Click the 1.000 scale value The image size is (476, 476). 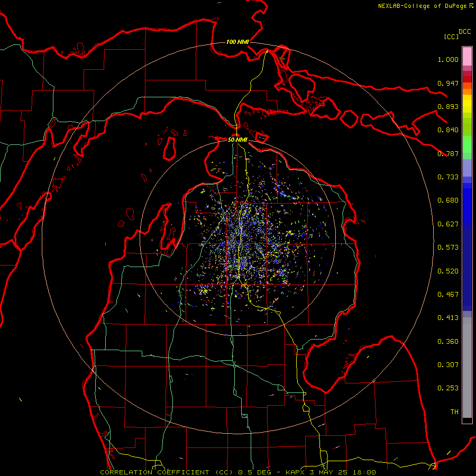click(x=448, y=59)
